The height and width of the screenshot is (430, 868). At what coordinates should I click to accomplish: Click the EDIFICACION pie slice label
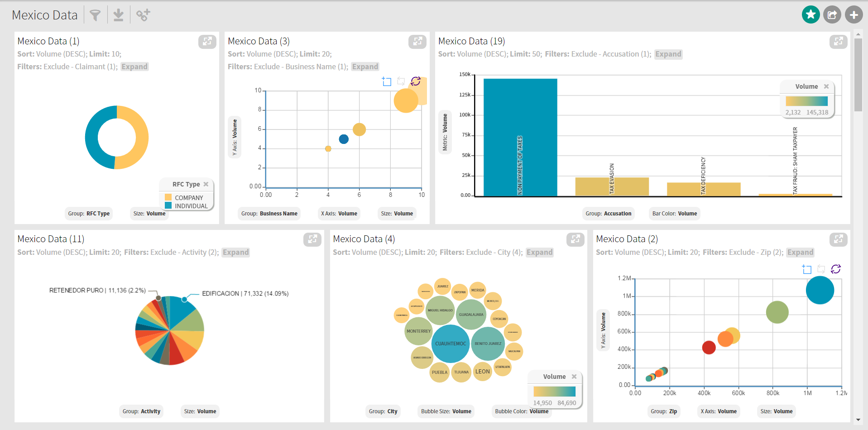coord(245,293)
